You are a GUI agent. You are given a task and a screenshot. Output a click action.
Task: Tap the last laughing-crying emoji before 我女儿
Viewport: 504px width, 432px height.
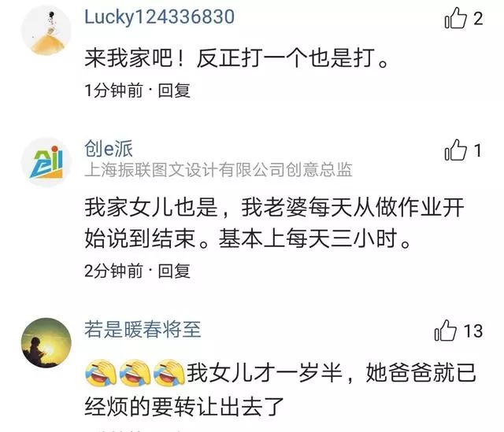[x=169, y=373]
